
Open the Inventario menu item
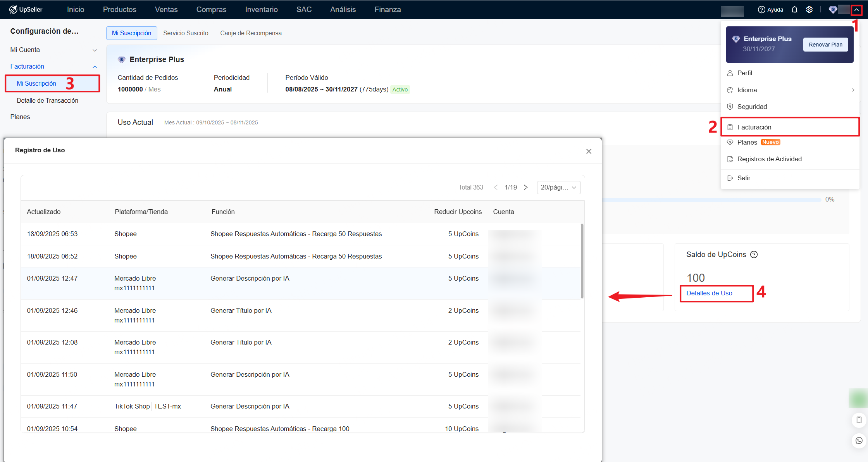click(261, 9)
